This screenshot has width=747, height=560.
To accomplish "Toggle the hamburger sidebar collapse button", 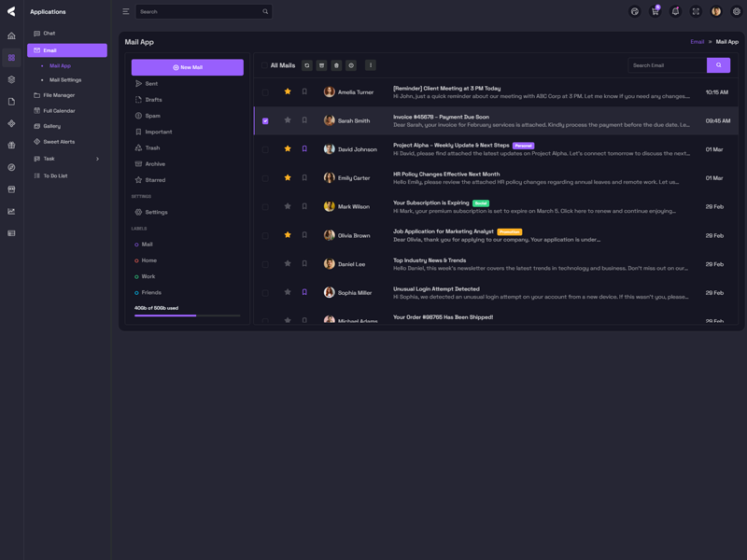I will tap(126, 11).
